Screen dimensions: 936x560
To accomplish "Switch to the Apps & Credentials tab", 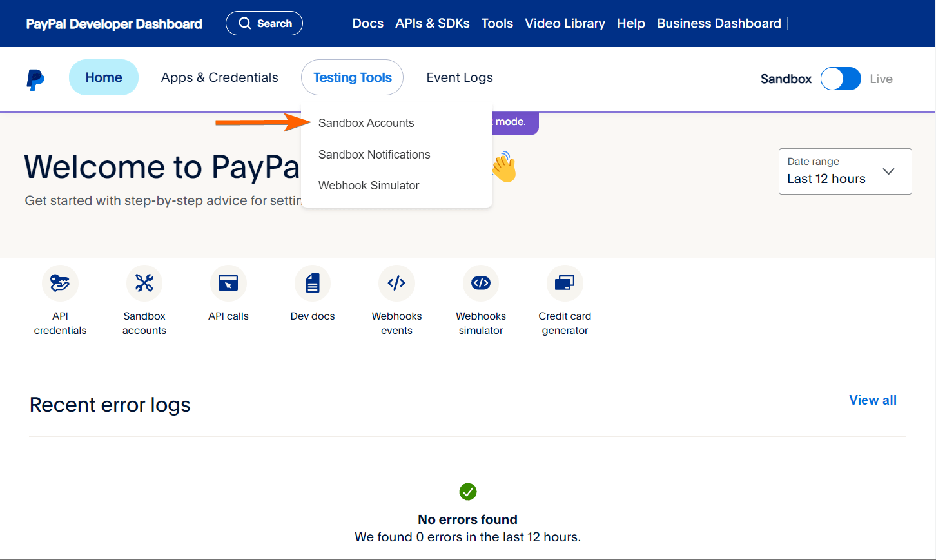I will tap(220, 77).
